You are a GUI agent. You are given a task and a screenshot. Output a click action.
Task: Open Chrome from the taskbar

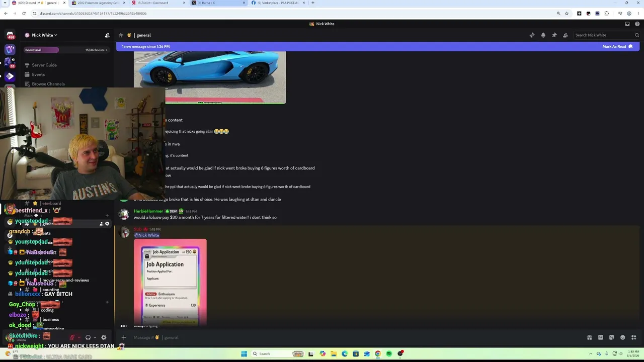tap(378, 354)
